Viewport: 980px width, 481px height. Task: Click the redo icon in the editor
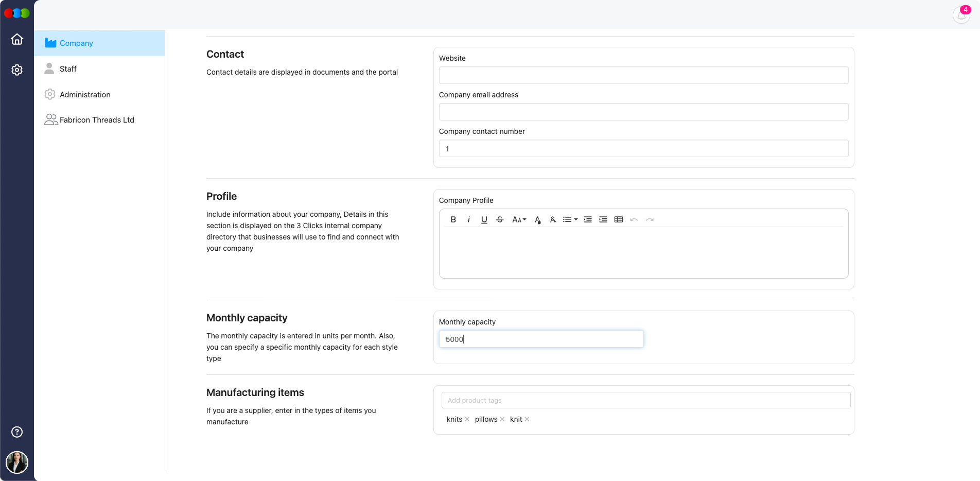pyautogui.click(x=650, y=219)
